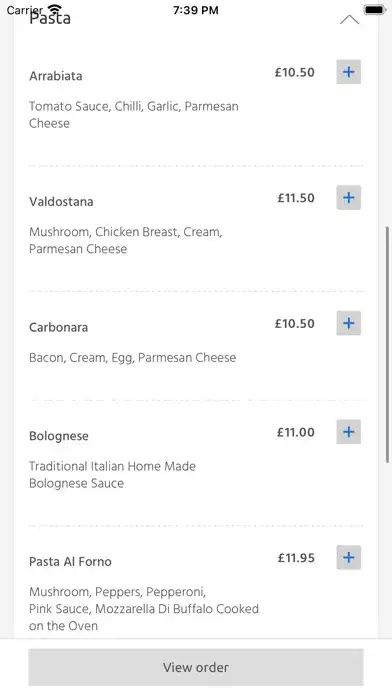392x696 pixels.
Task: Tap the battery icon in status bar
Action: pos(375,9)
